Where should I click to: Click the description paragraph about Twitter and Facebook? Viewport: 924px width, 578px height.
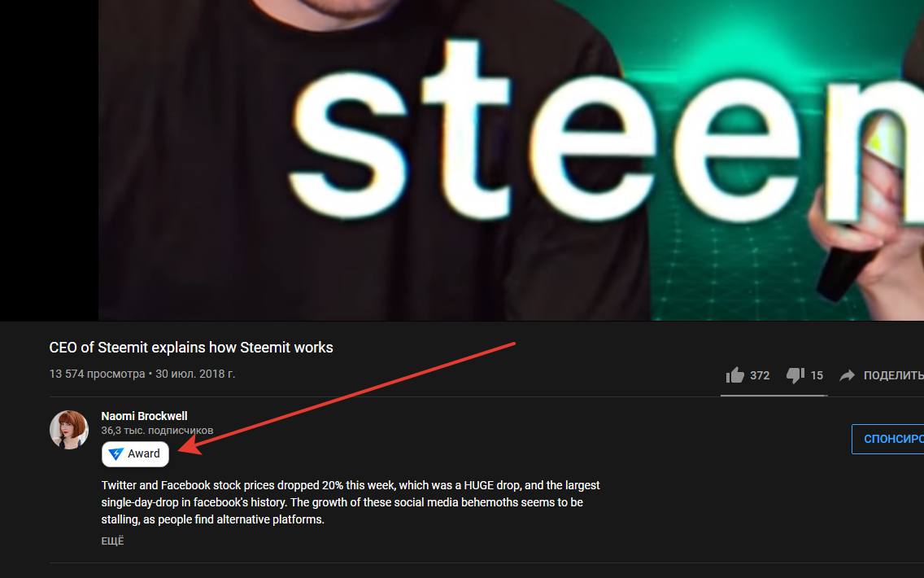click(x=351, y=502)
